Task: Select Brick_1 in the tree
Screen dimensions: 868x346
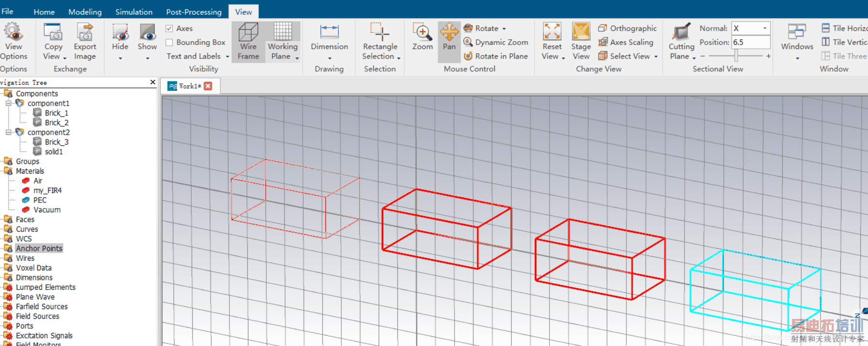Action: point(56,113)
